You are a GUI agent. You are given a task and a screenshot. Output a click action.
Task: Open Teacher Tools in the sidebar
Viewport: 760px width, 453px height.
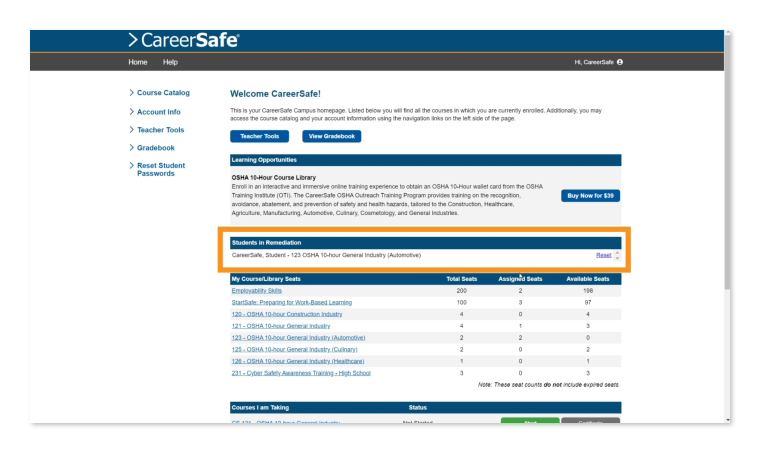point(160,130)
